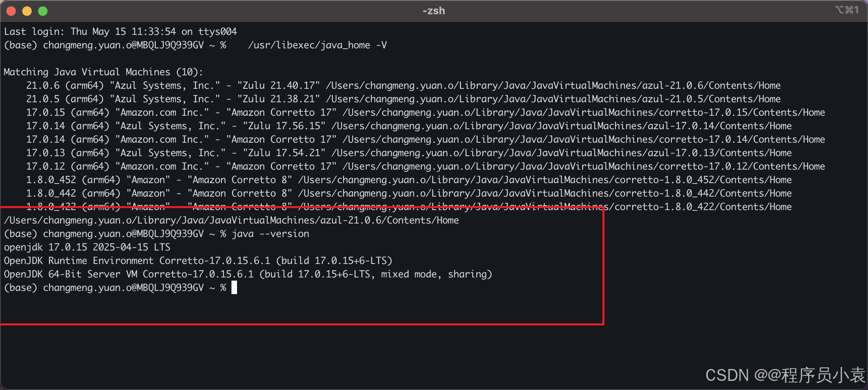
Task: Click the corretto-17.0.14 path line
Action: pos(426,140)
